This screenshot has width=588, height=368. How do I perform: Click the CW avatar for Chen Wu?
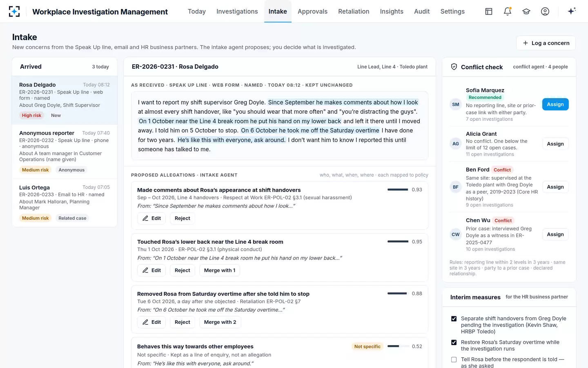point(456,234)
